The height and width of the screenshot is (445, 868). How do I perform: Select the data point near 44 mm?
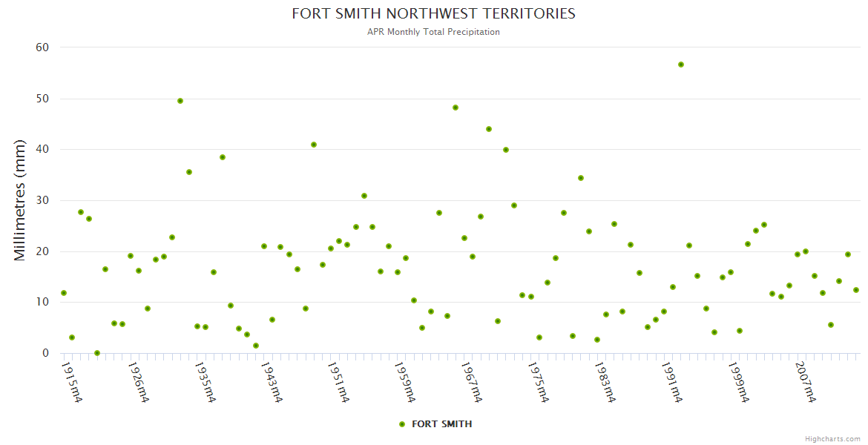point(489,129)
